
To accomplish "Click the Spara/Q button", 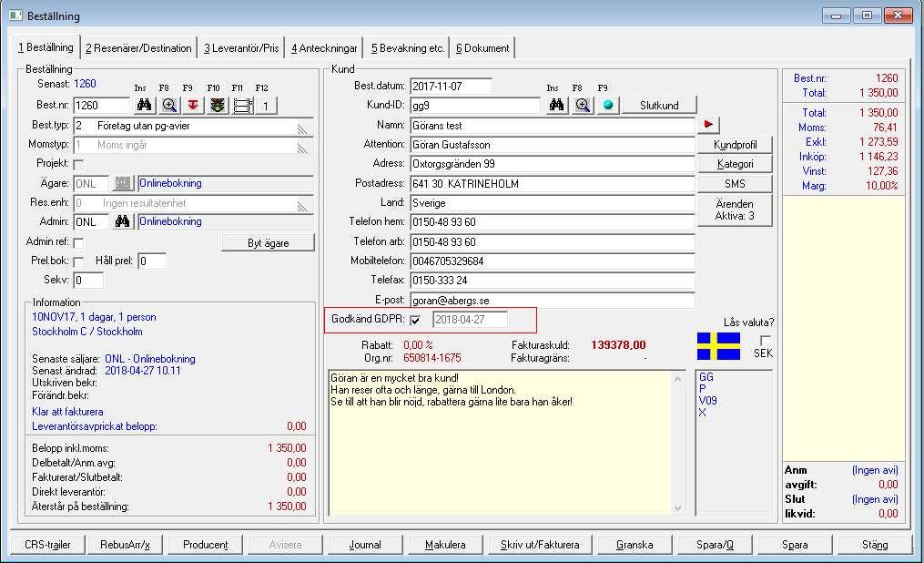I will tap(715, 545).
